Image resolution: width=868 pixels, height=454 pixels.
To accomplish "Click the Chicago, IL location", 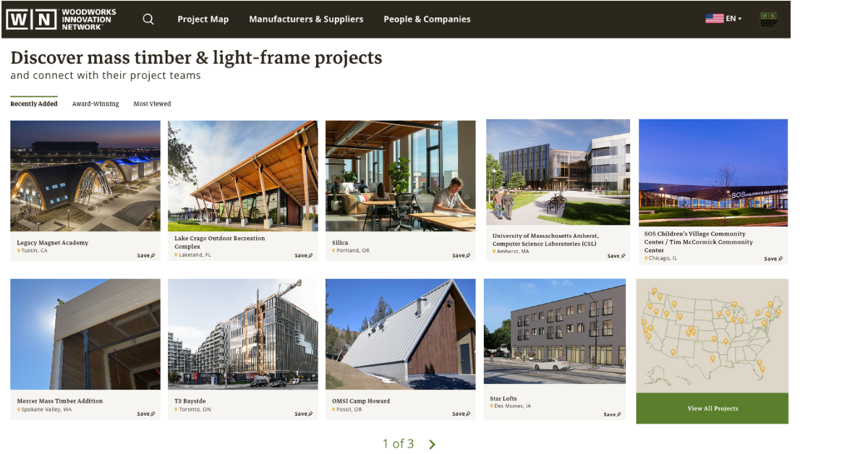I will pos(661,258).
